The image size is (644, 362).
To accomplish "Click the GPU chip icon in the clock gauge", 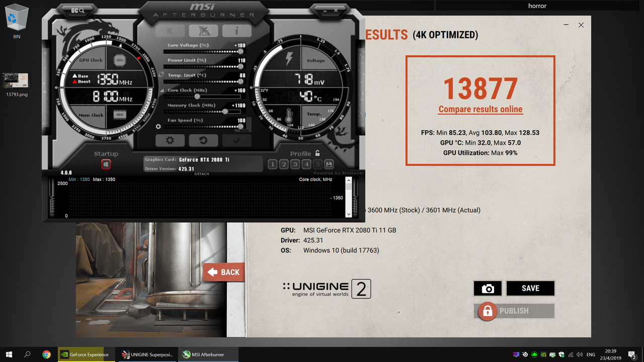I will (119, 60).
